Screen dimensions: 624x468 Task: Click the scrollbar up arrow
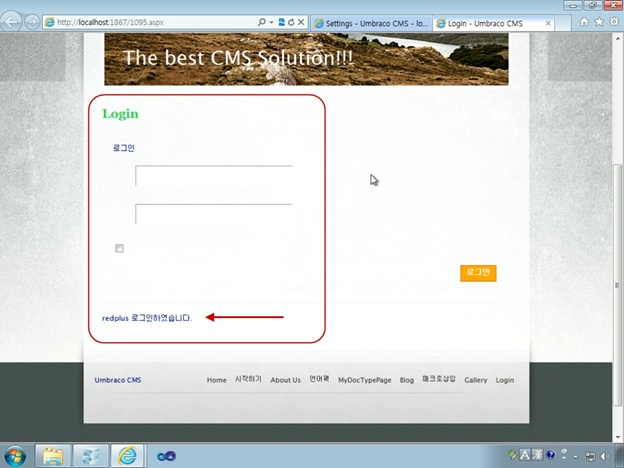[x=617, y=39]
